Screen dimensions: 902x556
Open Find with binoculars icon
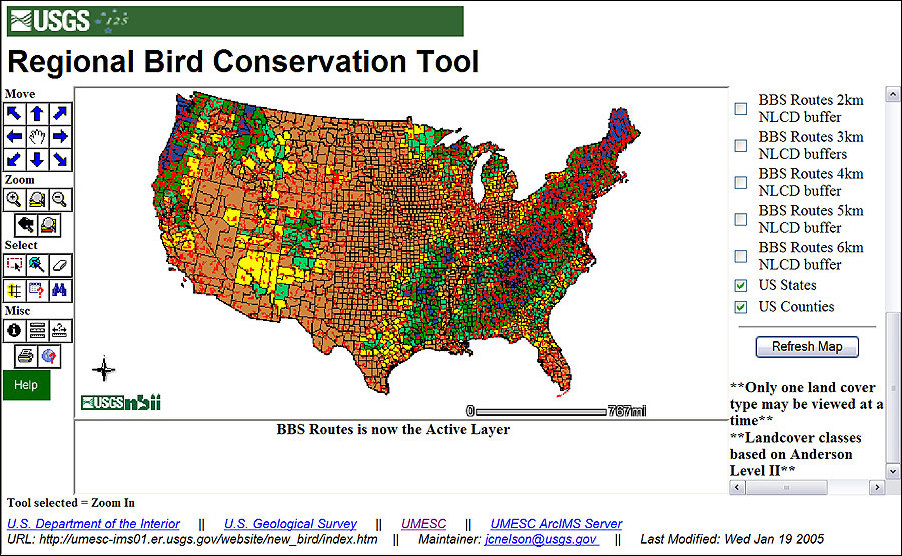pos(60,290)
